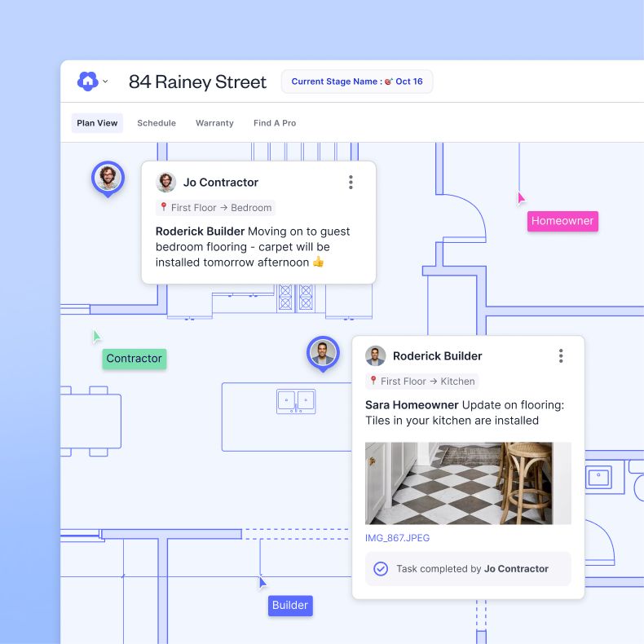This screenshot has height=644, width=644.
Task: Switch to the Schedule tab
Action: point(157,123)
